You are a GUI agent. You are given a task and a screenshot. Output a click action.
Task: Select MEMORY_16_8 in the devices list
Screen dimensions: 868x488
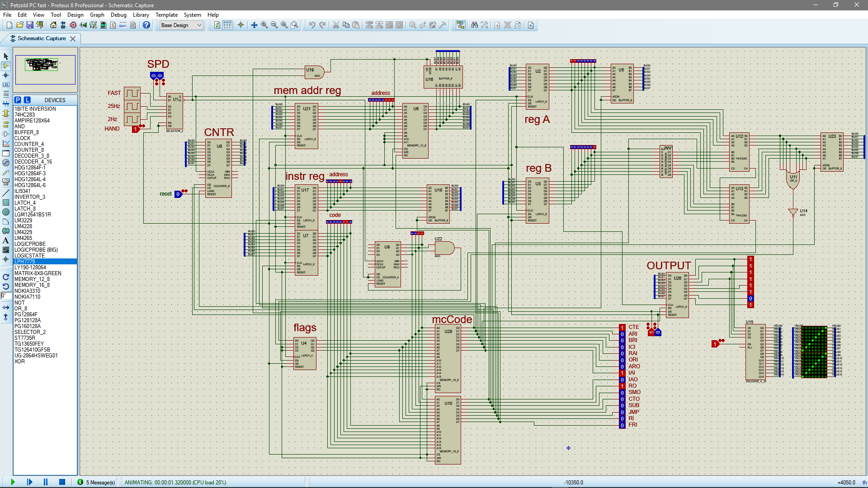tap(45, 285)
